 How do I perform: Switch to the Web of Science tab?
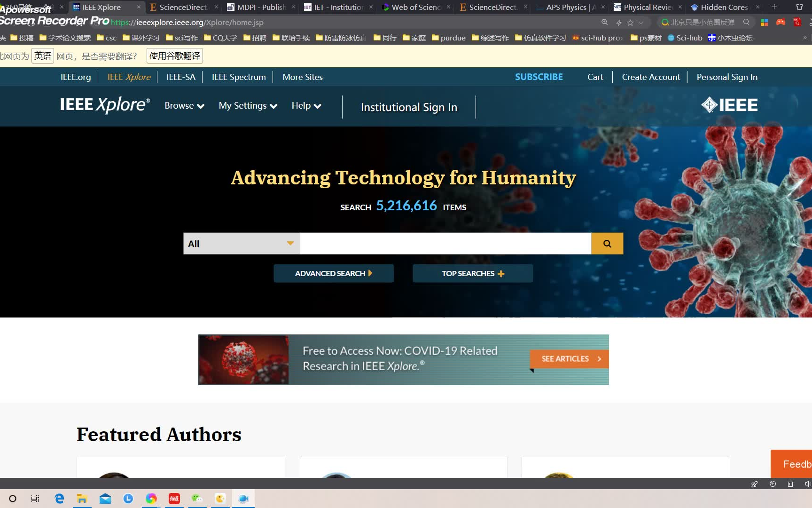tap(416, 7)
